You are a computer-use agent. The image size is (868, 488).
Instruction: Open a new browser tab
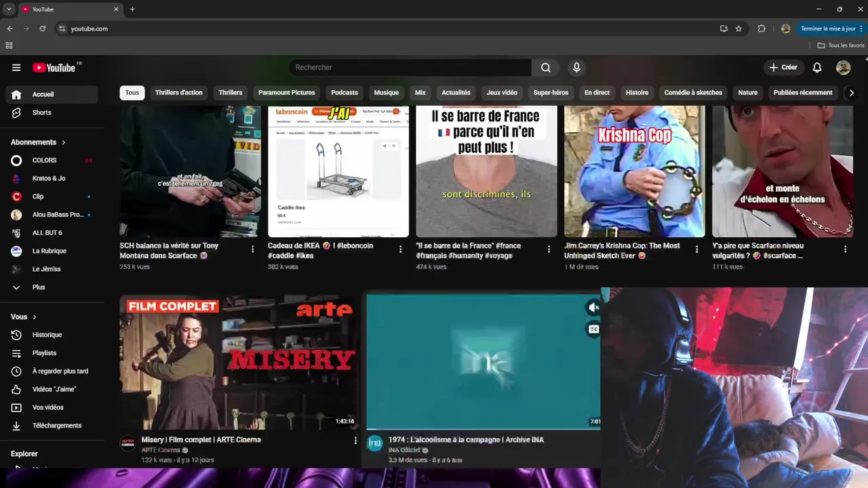pos(132,9)
